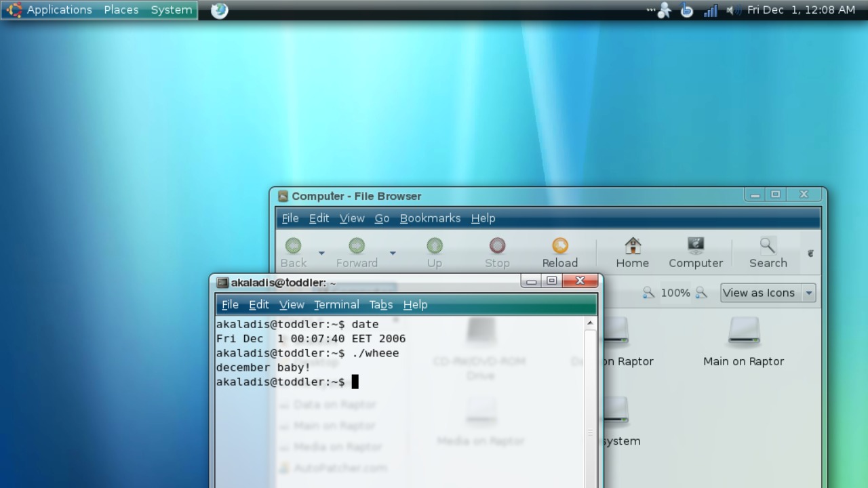Screen dimensions: 868x488
Task: Open the Applications panel menu
Action: pos(51,10)
